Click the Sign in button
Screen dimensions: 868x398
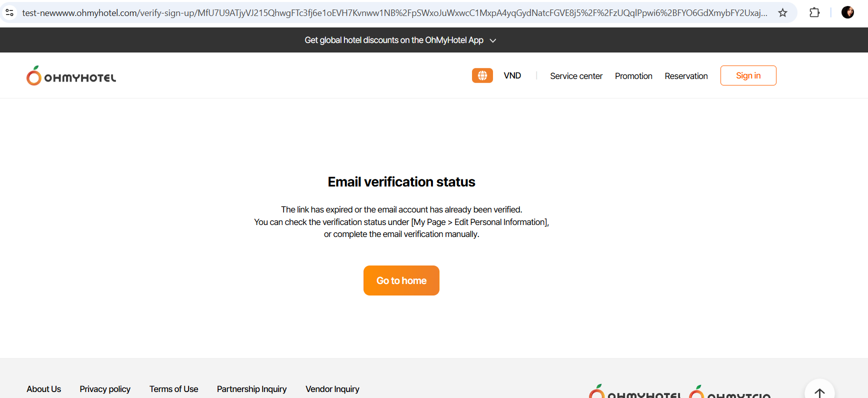[x=748, y=75]
